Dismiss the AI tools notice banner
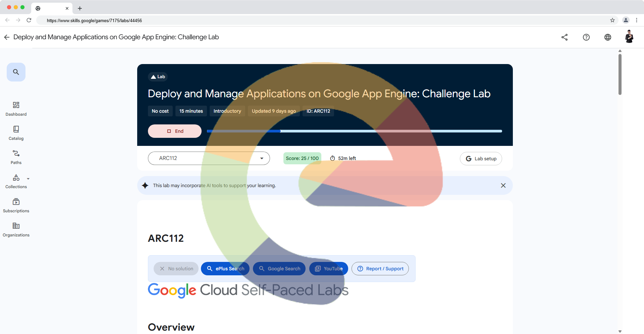The height and width of the screenshot is (334, 644). click(x=503, y=185)
